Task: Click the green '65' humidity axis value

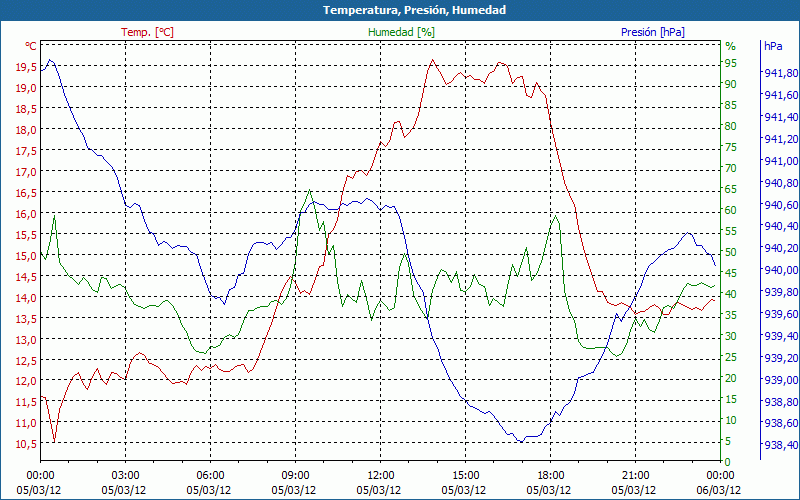Action: coord(731,189)
